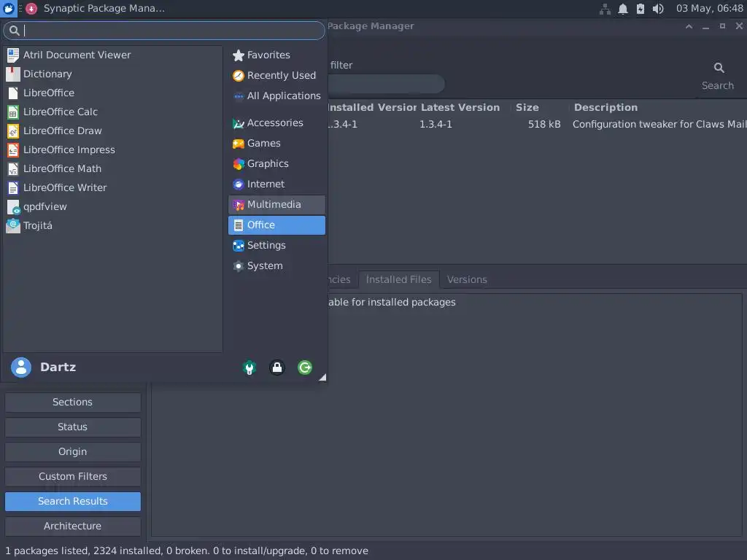This screenshot has width=747, height=560.
Task: Click the Dartz username label
Action: 58,367
